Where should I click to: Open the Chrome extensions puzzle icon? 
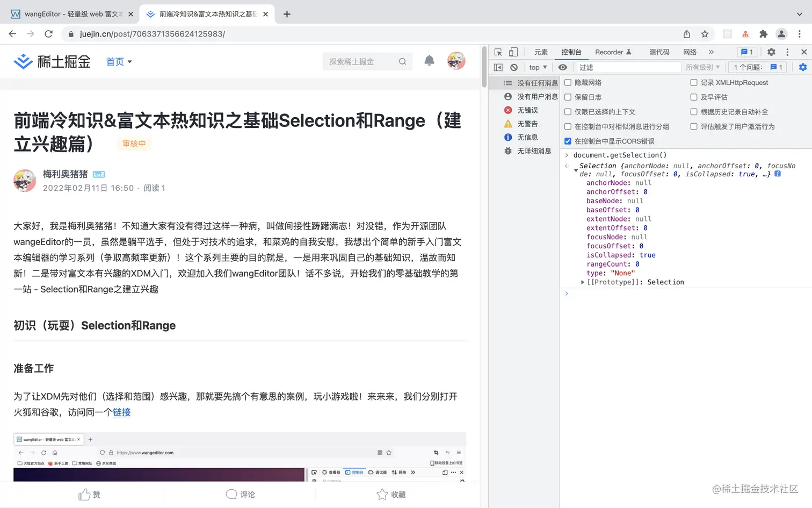pos(763,34)
